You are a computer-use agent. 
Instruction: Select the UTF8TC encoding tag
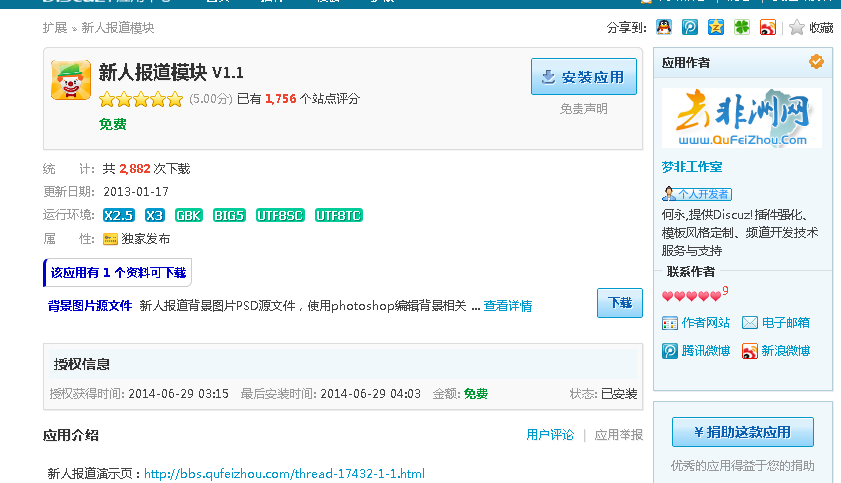(338, 216)
